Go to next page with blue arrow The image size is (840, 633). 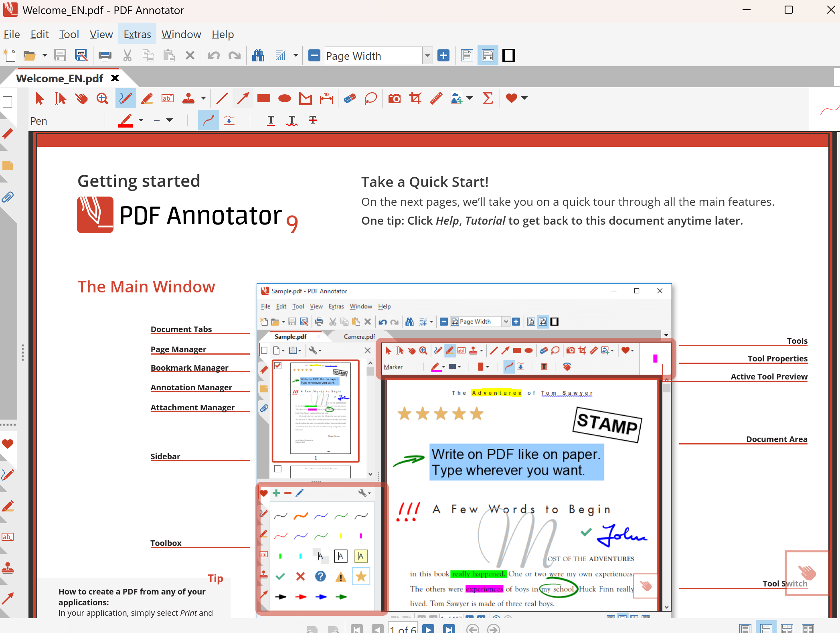428,629
